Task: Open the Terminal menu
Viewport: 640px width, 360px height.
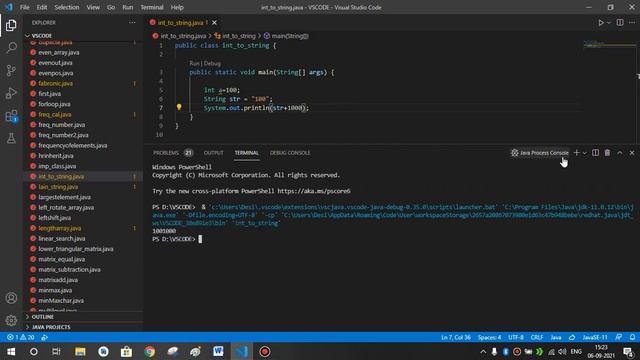Action: pos(151,7)
